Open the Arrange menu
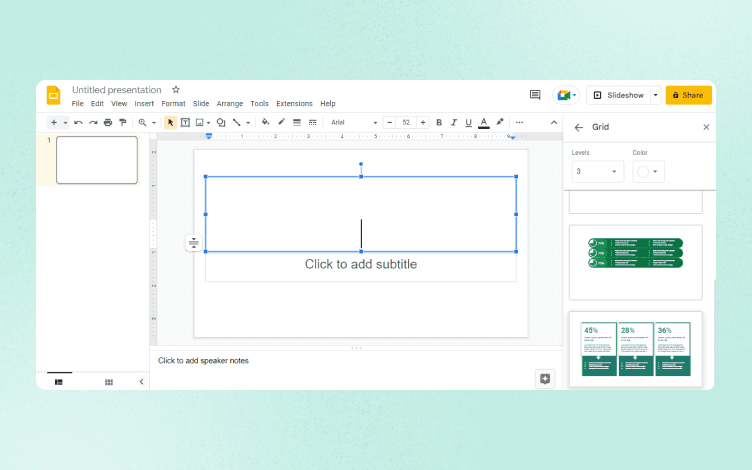The width and height of the screenshot is (752, 470). click(x=230, y=104)
